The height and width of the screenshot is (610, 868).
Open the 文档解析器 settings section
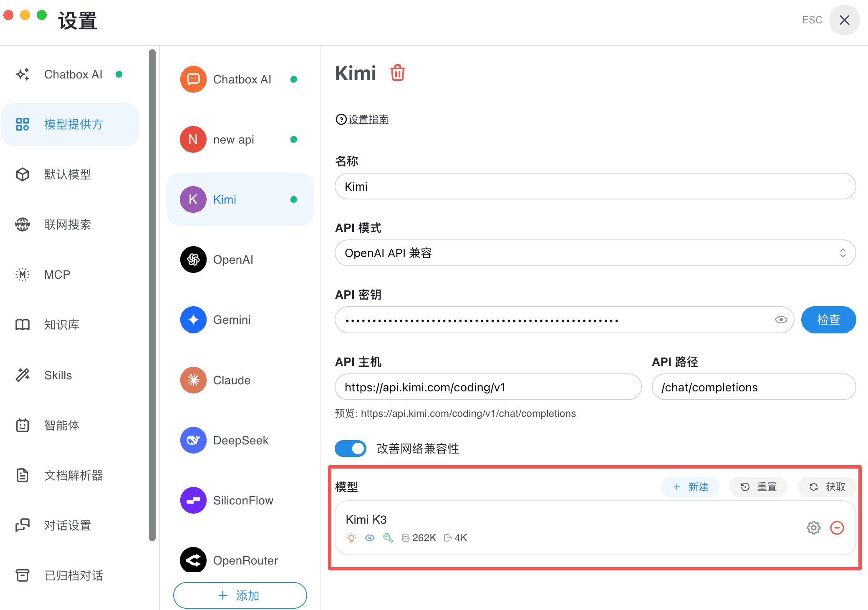70,475
